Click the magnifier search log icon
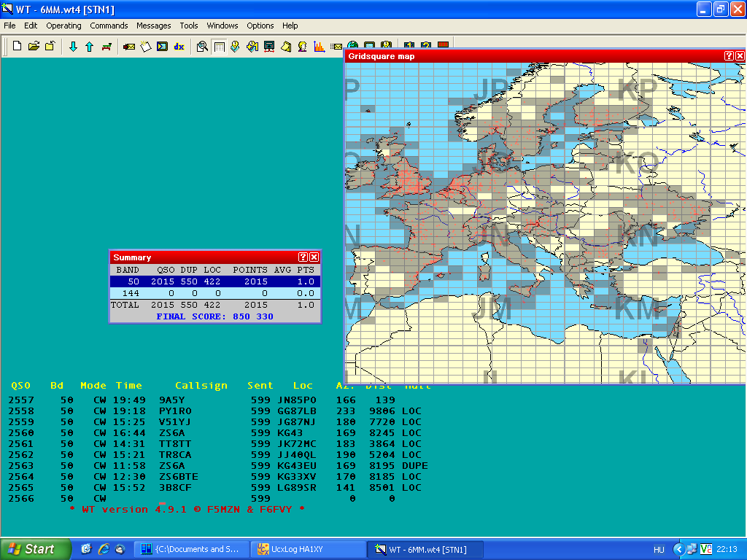The width and height of the screenshot is (747, 560). 202,46
